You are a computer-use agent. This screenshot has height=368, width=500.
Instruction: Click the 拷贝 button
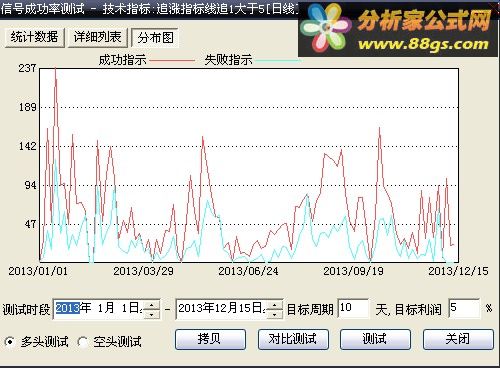210,339
